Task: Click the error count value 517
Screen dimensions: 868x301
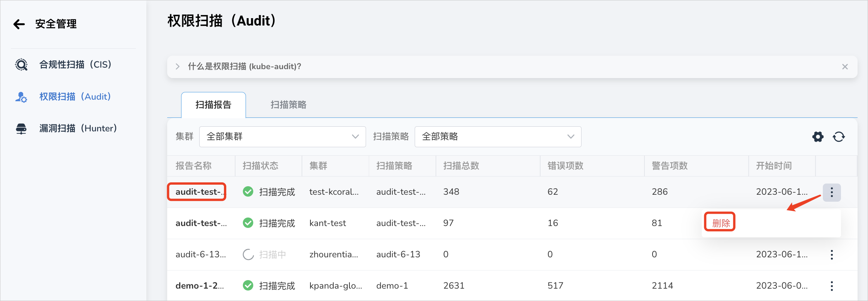Action: click(555, 286)
